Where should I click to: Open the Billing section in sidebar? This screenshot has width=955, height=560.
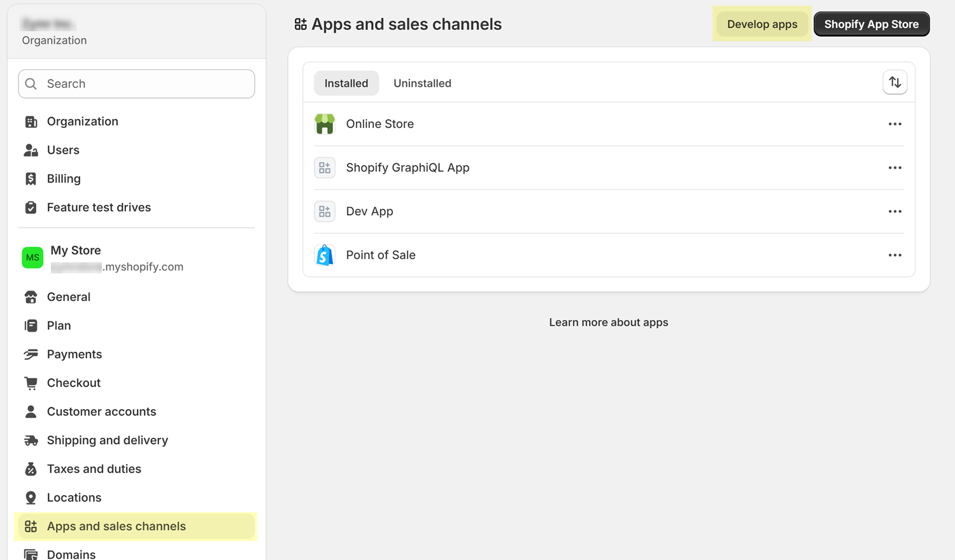(64, 179)
